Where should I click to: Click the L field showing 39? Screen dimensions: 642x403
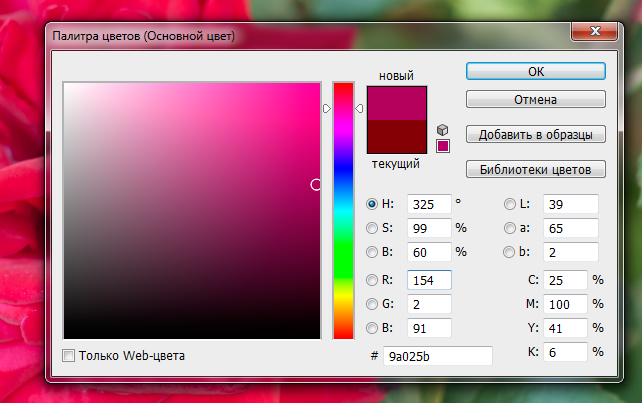pos(571,204)
